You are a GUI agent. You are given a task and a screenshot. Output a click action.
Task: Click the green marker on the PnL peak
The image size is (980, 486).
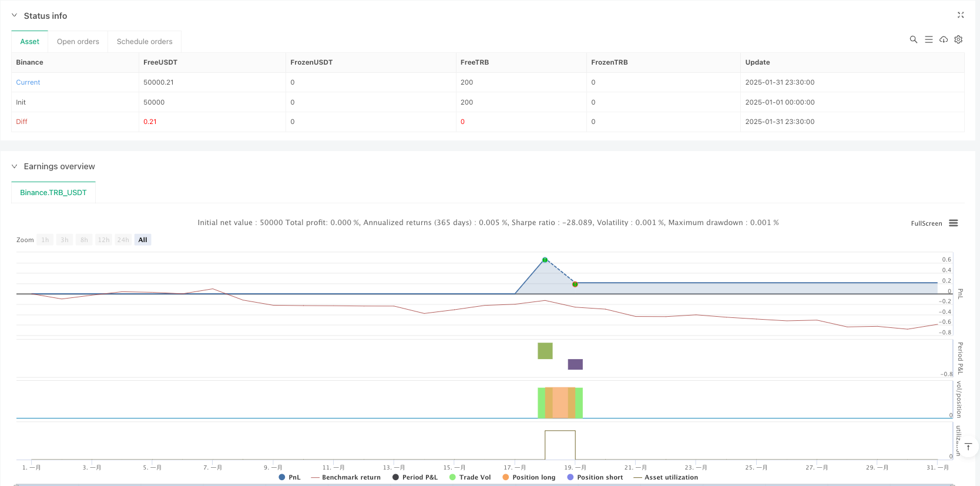(545, 260)
